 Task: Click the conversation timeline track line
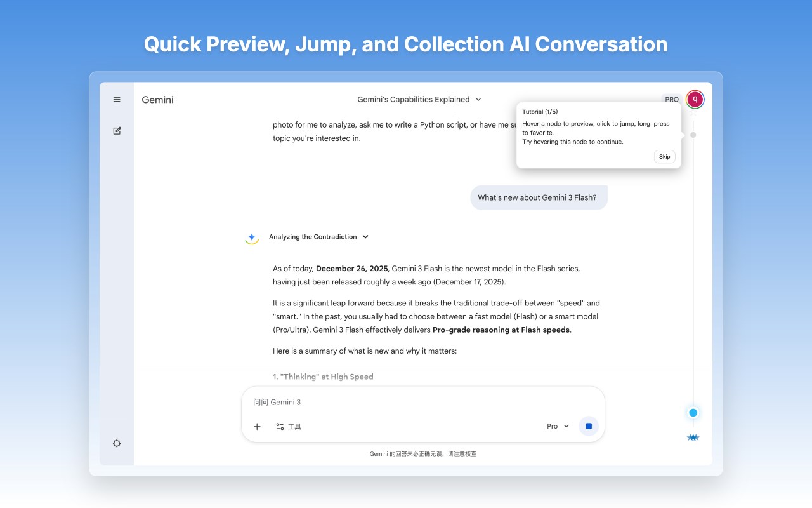pos(693,273)
